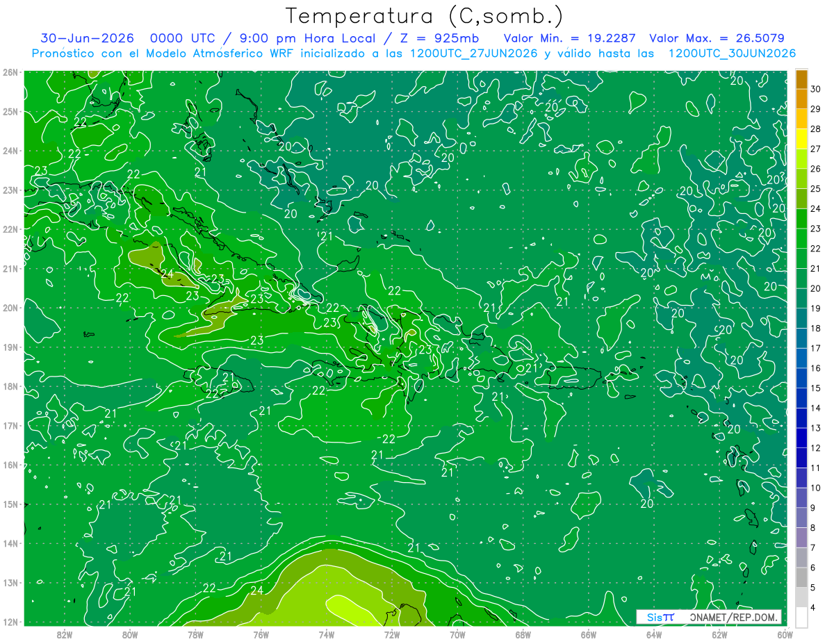834x644 pixels.
Task: Click the 25N latitude axis label
Action: coord(10,111)
